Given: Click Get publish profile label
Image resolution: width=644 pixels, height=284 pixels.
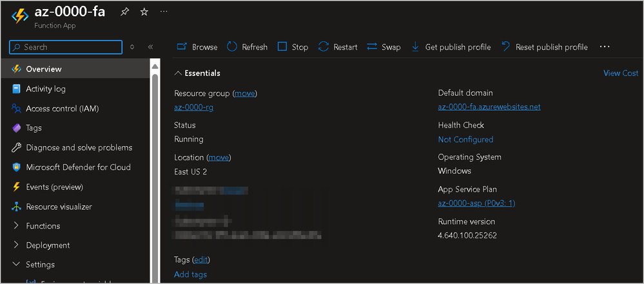Looking at the screenshot, I should pyautogui.click(x=458, y=47).
